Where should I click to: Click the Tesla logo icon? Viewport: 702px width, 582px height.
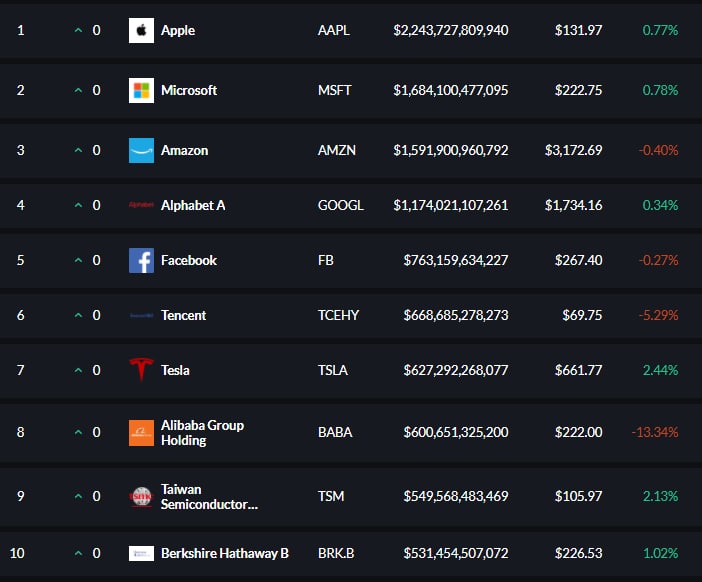pyautogui.click(x=141, y=370)
